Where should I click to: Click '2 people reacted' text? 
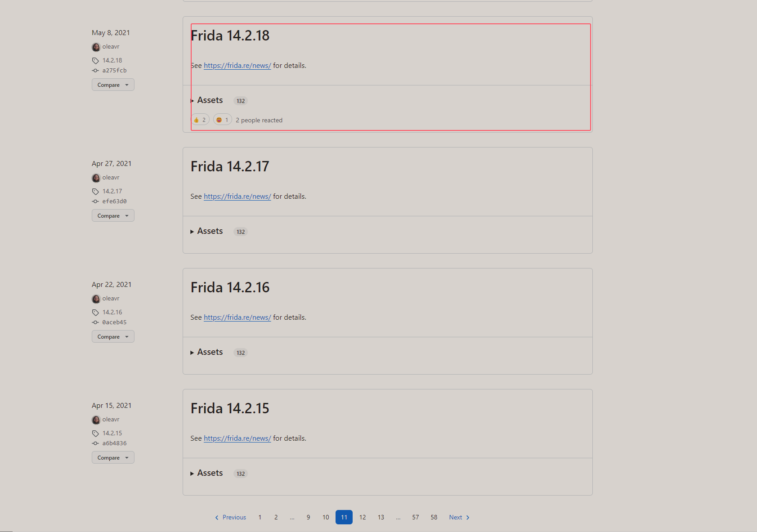pyautogui.click(x=259, y=120)
